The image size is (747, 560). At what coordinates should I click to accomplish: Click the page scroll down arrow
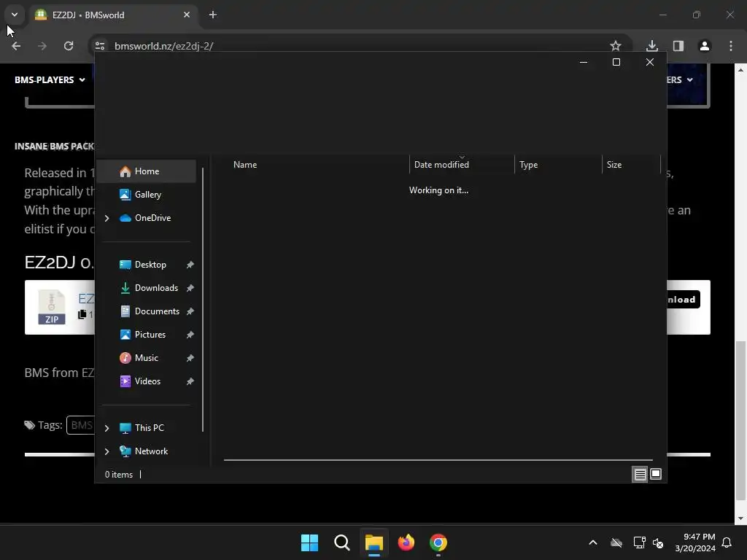[x=740, y=518]
